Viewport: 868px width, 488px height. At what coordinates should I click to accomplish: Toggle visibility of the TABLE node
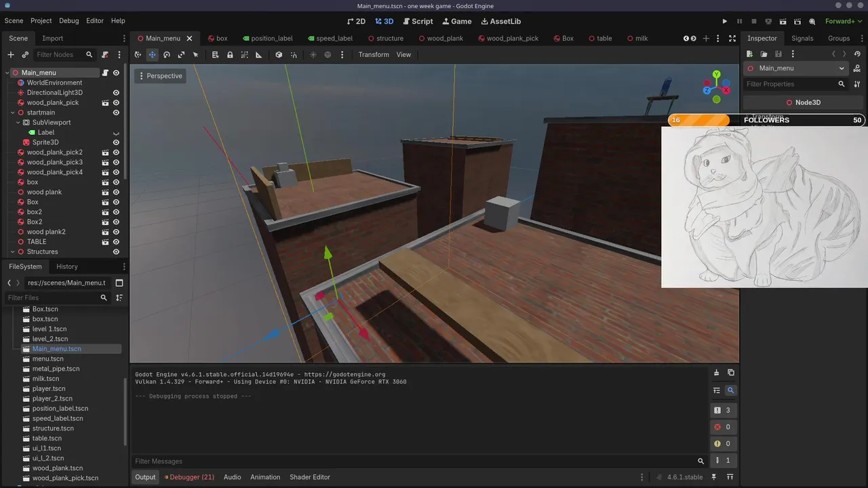116,242
